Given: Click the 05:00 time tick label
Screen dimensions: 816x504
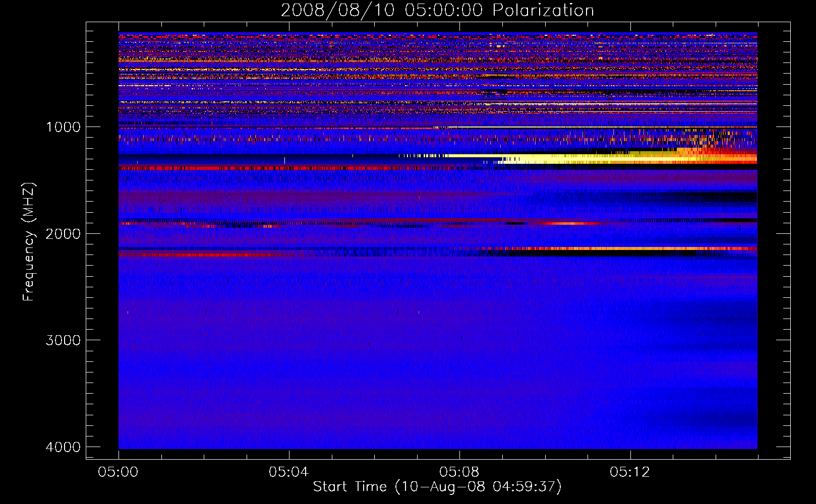Looking at the screenshot, I should pos(119,472).
